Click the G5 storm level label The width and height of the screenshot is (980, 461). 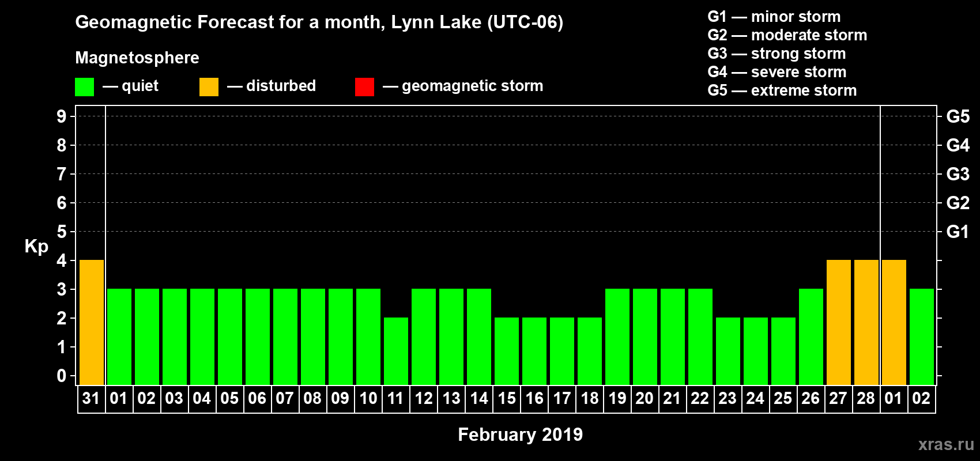click(x=958, y=116)
